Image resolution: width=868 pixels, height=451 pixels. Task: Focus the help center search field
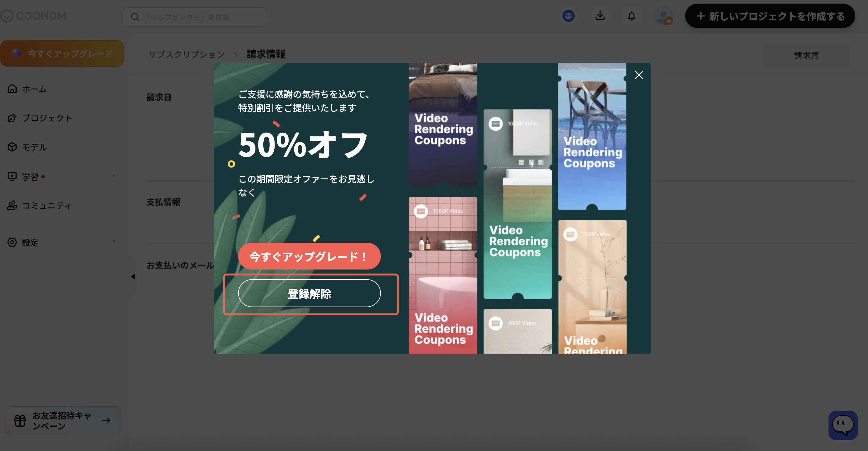click(195, 17)
